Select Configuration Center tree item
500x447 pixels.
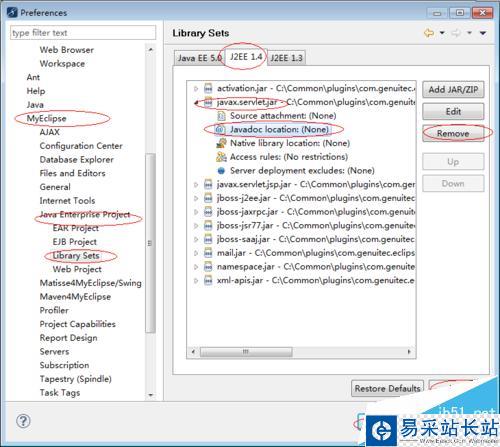[x=81, y=146]
